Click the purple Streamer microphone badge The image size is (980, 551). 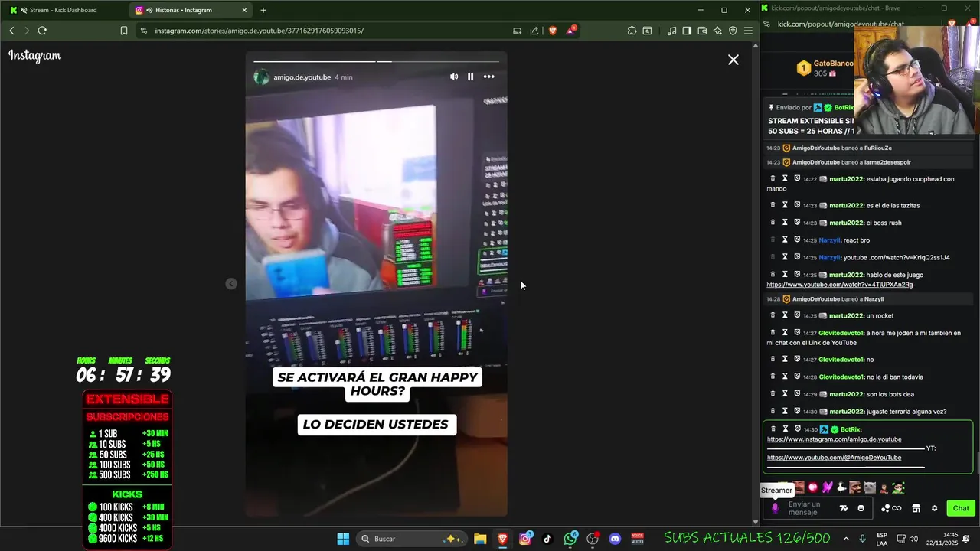pos(775,508)
